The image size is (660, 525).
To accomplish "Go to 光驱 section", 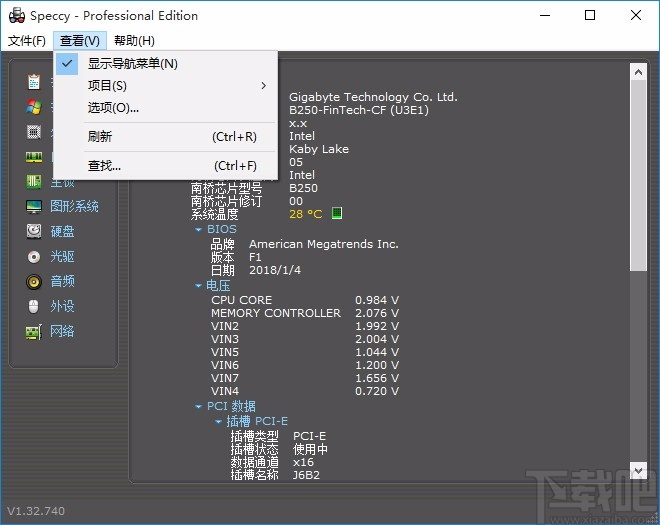I will tap(62, 256).
